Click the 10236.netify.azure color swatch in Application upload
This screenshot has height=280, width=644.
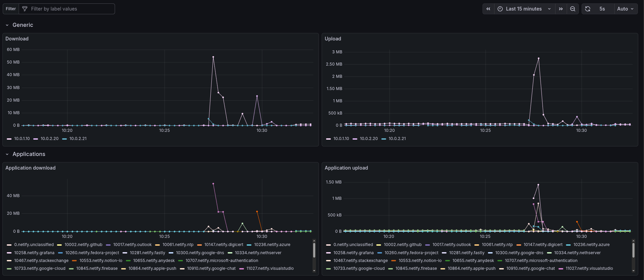(x=568, y=245)
